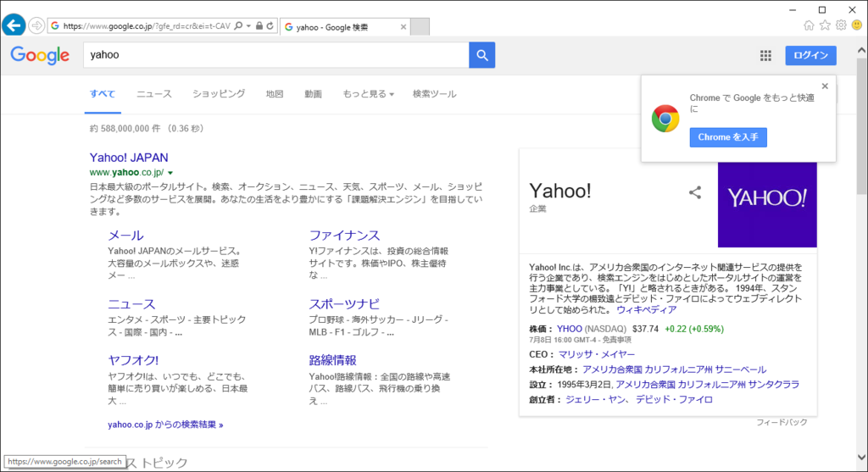Open a new tab with blank tab button
This screenshot has width=868, height=472.
420,26
